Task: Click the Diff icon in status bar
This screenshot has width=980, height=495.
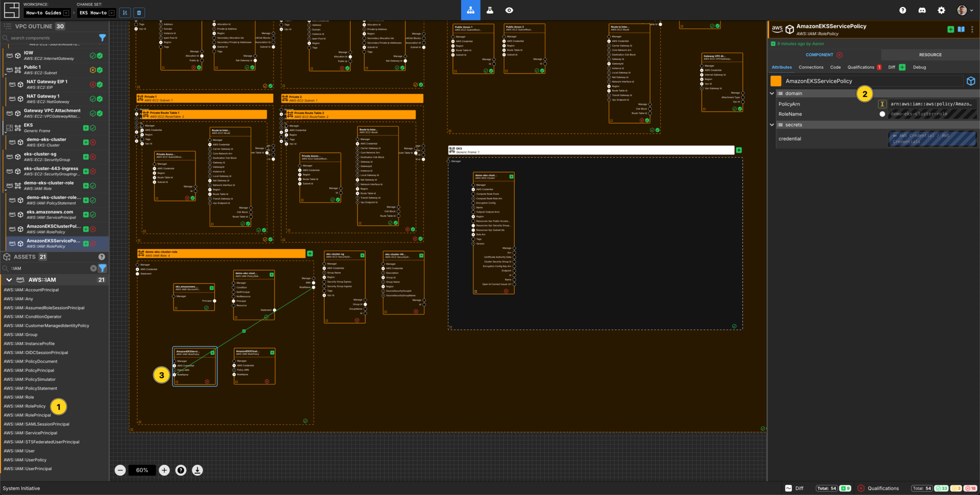Action: 788,488
